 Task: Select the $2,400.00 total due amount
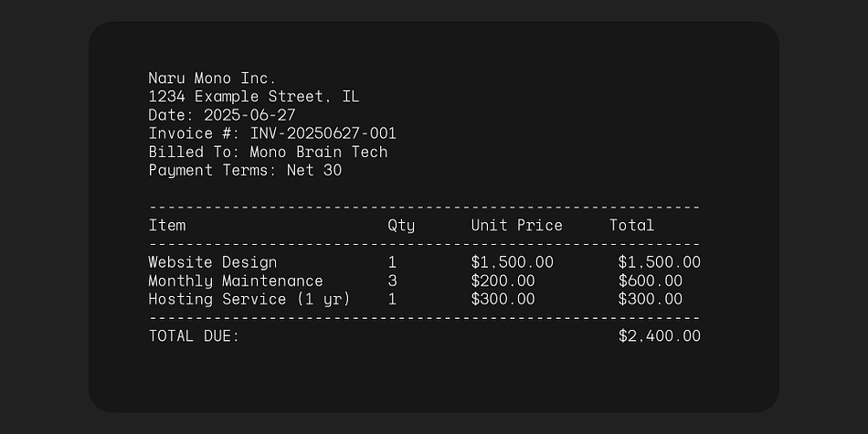[x=660, y=336]
